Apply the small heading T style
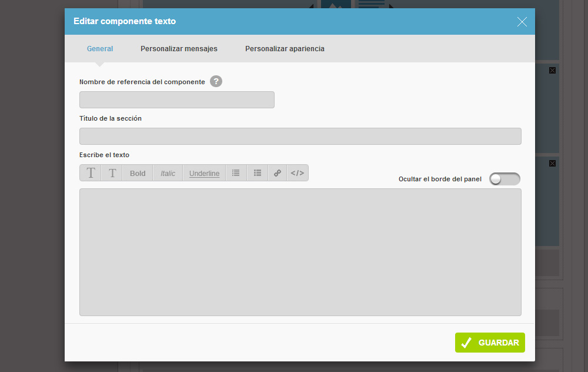 112,173
